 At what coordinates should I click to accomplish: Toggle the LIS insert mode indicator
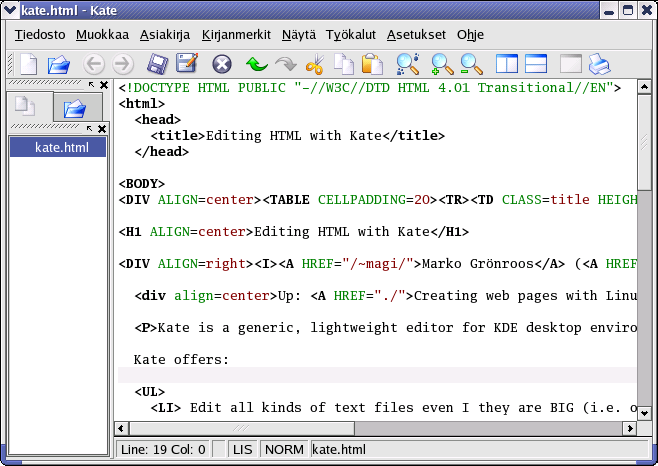243,450
